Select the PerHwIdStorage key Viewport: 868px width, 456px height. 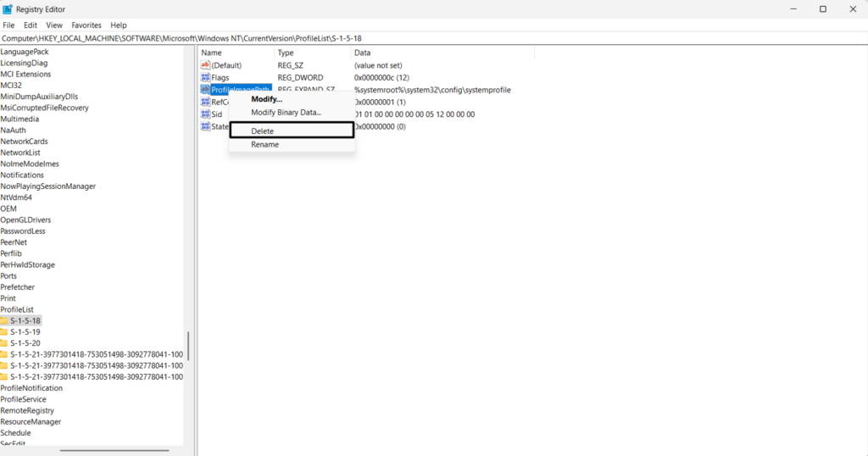coord(28,264)
